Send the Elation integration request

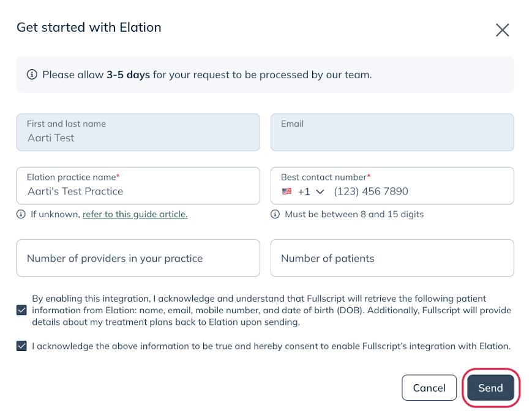point(490,388)
